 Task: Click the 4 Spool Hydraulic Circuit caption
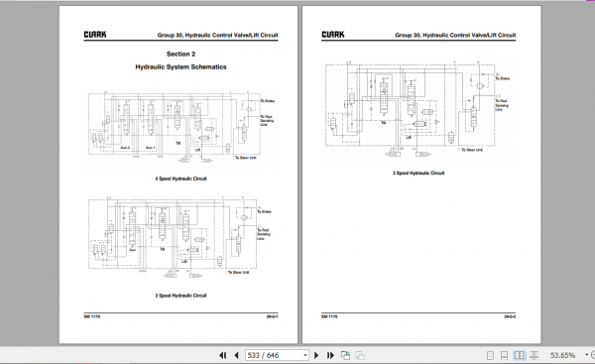[x=181, y=179]
